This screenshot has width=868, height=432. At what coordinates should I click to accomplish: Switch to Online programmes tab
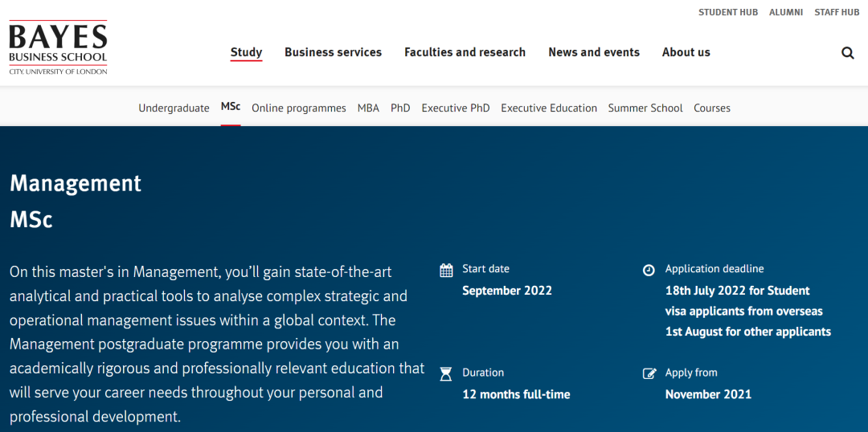point(299,108)
